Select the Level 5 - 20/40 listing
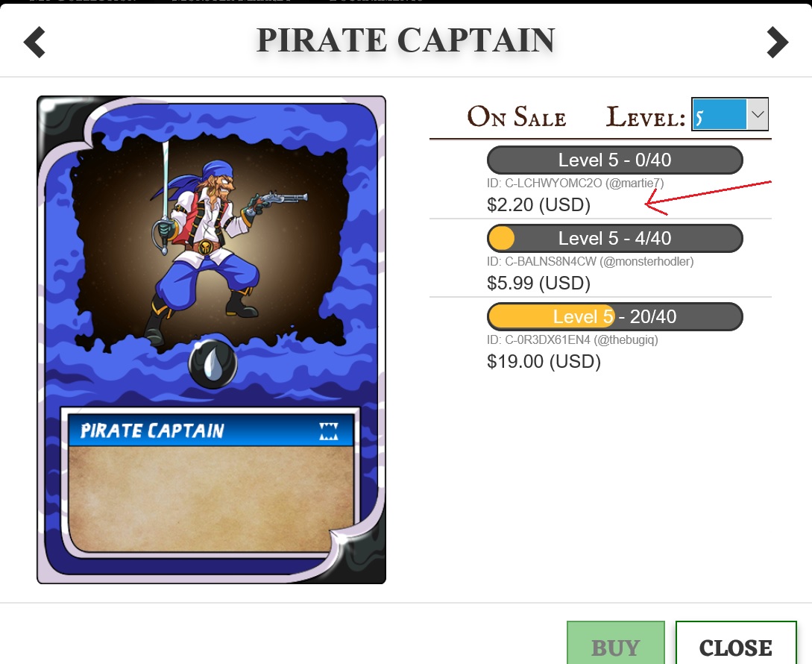The width and height of the screenshot is (812, 664). 614,317
